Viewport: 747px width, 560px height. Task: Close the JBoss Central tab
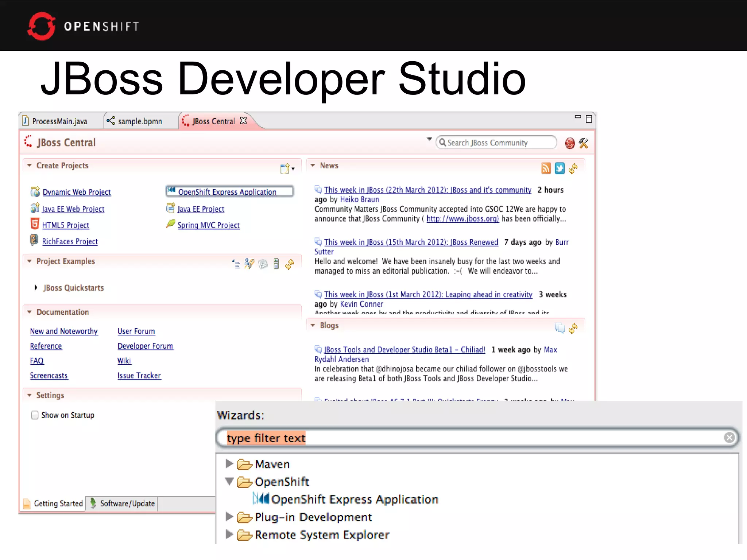pyautogui.click(x=244, y=121)
